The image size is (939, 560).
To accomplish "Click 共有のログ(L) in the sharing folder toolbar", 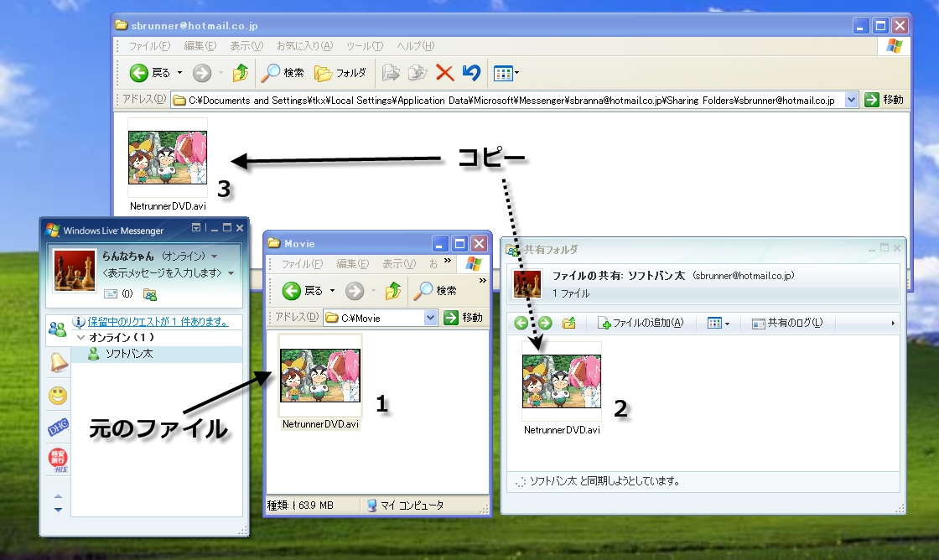I will click(787, 324).
